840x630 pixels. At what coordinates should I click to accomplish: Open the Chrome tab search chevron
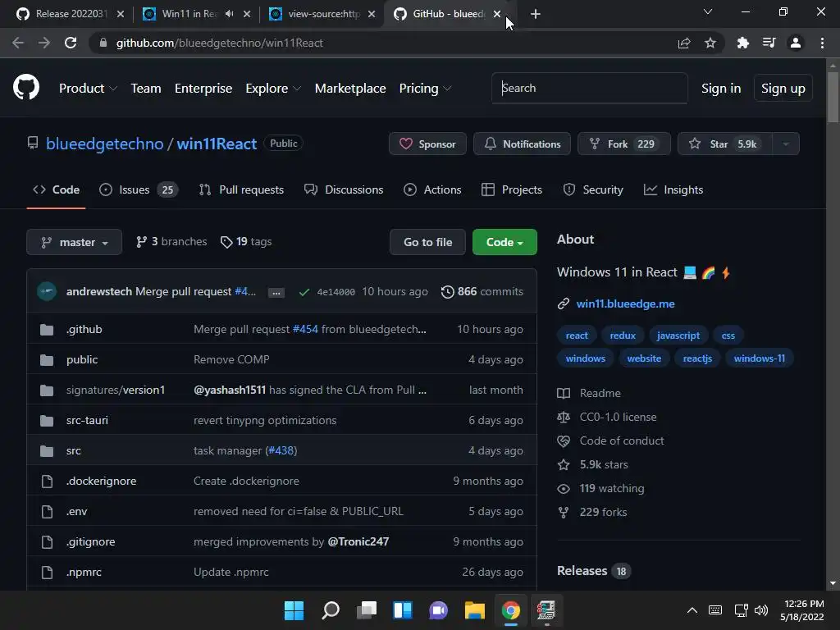(x=708, y=11)
